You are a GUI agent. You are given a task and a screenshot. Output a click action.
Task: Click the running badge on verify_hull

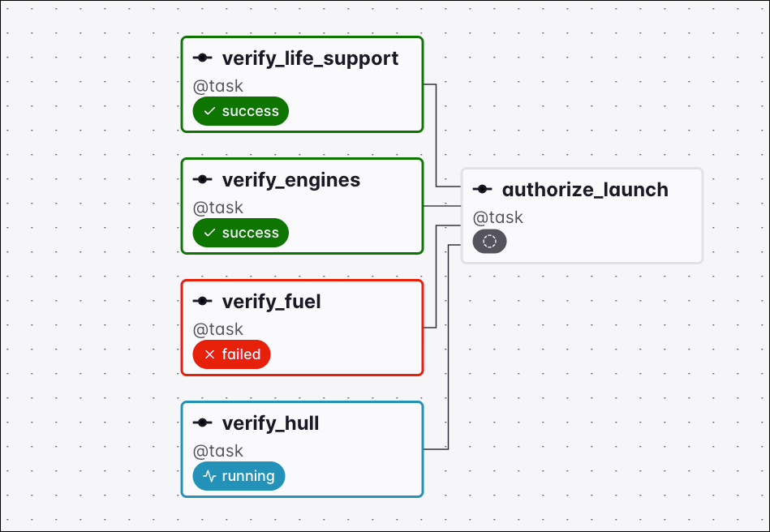pos(239,476)
